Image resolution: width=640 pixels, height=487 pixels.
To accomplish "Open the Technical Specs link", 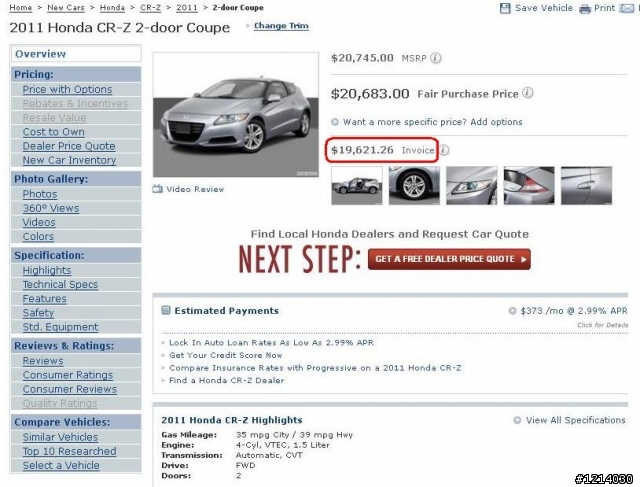I will pyautogui.click(x=60, y=285).
